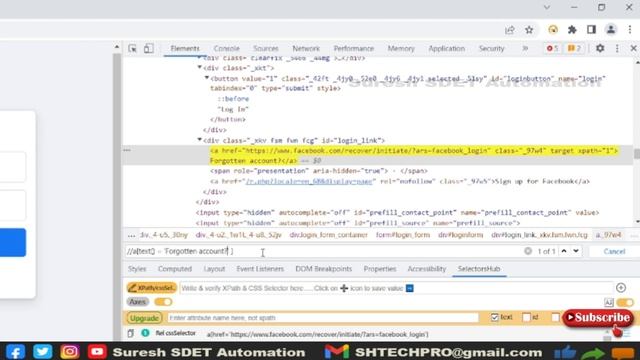Select the span role presentation node
Screen dimensions: 640x360
(x=319, y=171)
